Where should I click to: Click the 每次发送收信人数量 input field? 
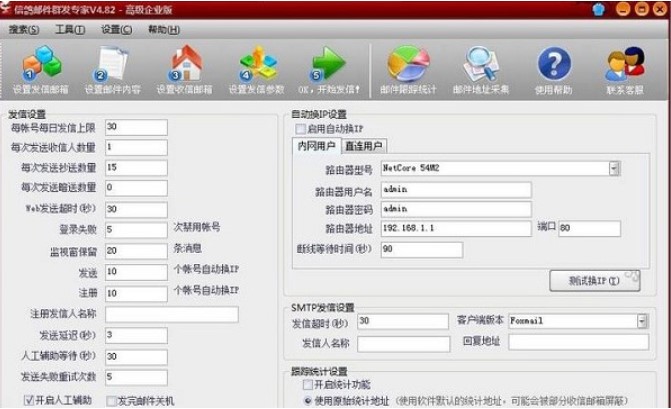coord(136,148)
